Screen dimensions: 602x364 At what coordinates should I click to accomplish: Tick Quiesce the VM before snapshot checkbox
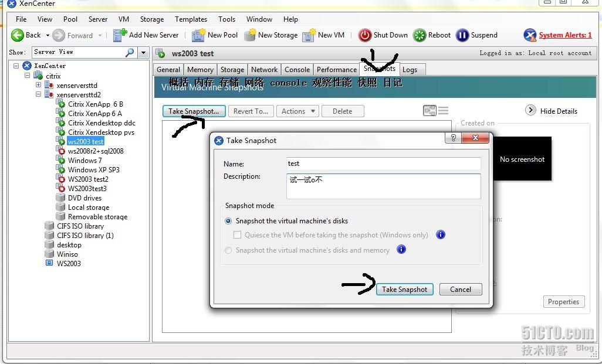237,234
